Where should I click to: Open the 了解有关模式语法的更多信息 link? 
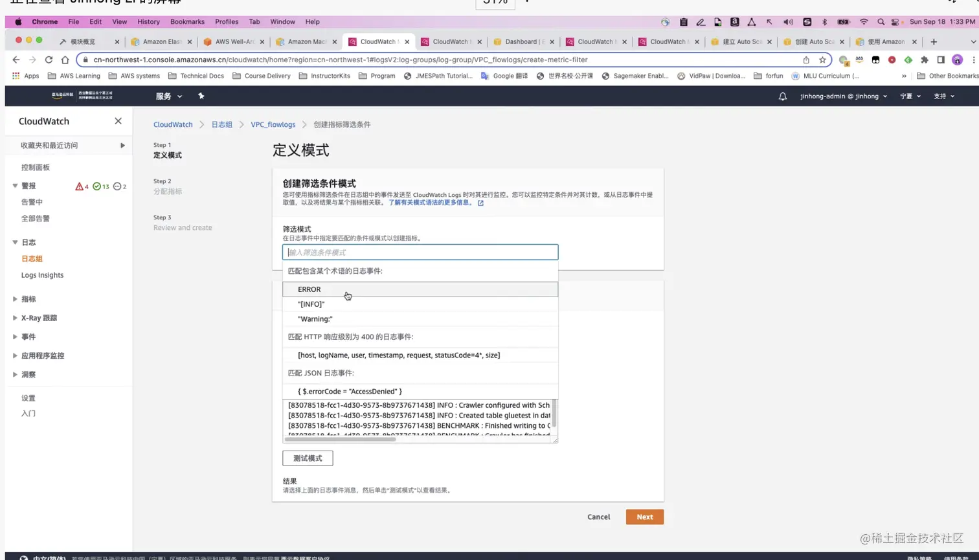(429, 203)
